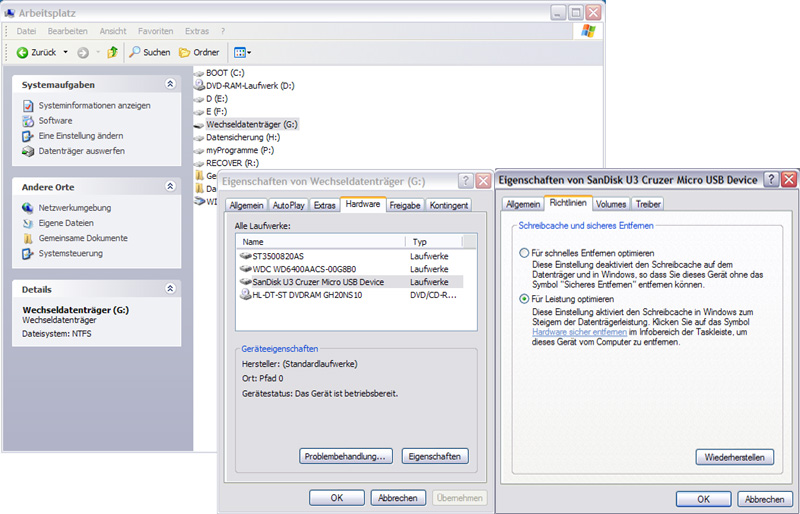The image size is (800, 514).
Task: Click the Wiederherstellen button
Action: 734,457
